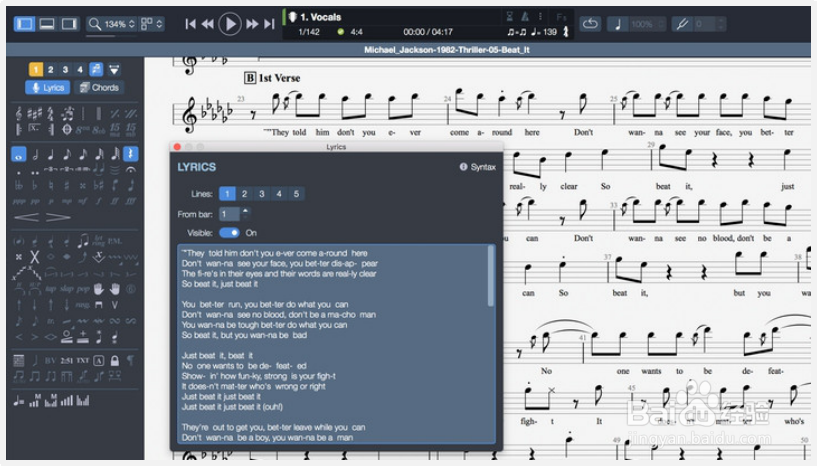The width and height of the screenshot is (817, 467).
Task: Start playback with the Play button
Action: click(230, 24)
